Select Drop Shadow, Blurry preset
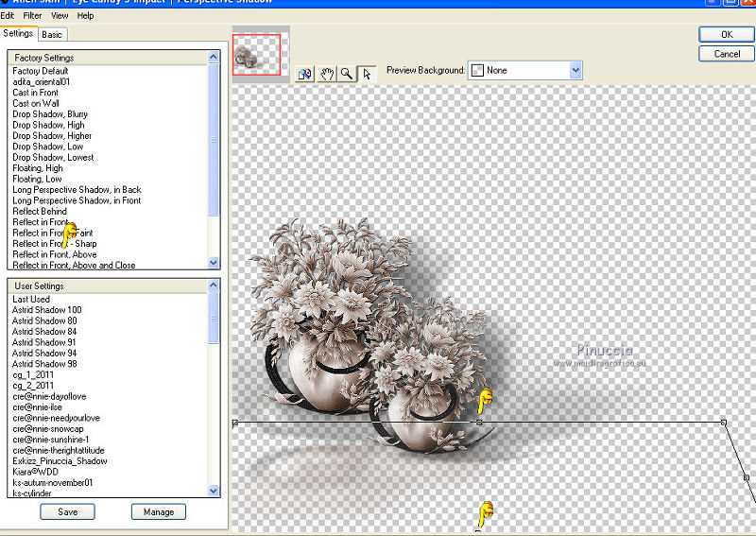This screenshot has width=756, height=536. [x=50, y=113]
